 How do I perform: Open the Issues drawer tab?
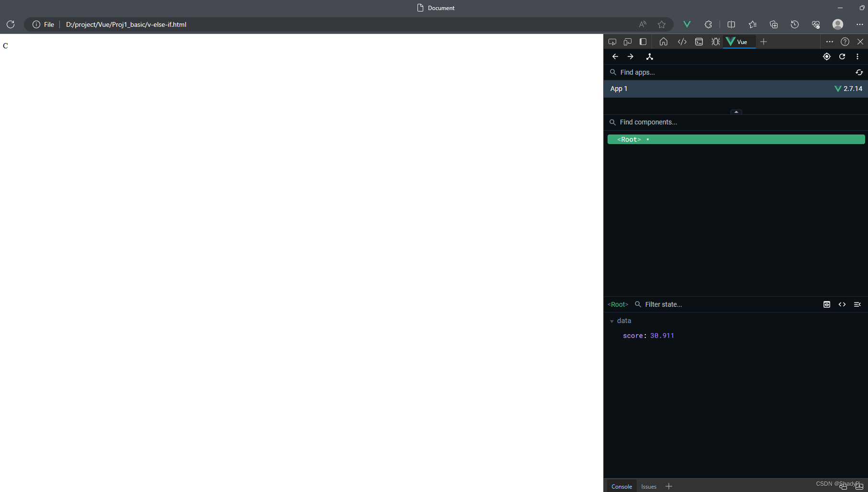649,486
